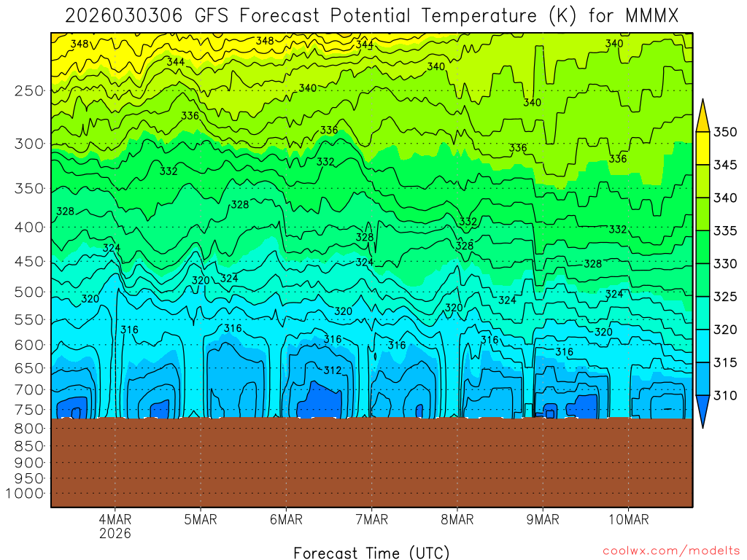
Task: Click the chart title mentioning GFS Forecast Potential Temperature
Action: (x=371, y=16)
